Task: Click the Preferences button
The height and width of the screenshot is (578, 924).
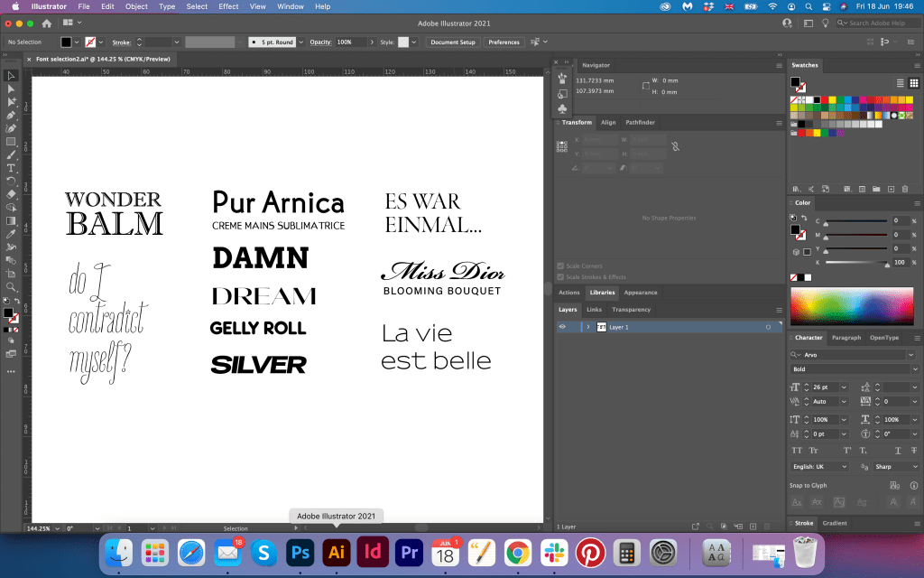Action: pos(504,42)
